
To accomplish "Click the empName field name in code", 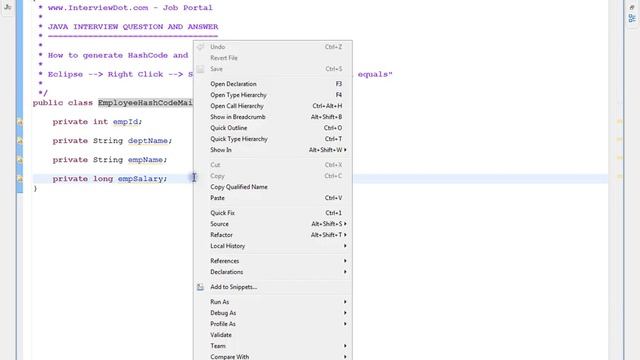I will [x=145, y=160].
